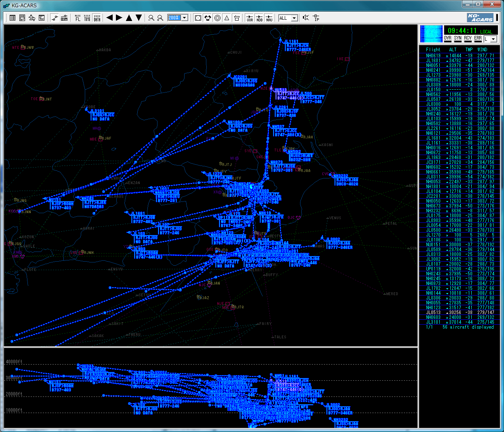This screenshot has width=504, height=432.
Task: Expand the ALL filter dropdown
Action: [294, 18]
